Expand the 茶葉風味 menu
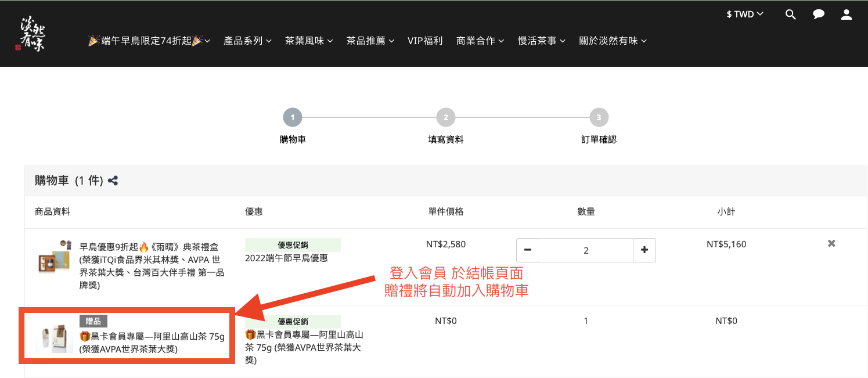The height and width of the screenshot is (378, 868). click(309, 41)
